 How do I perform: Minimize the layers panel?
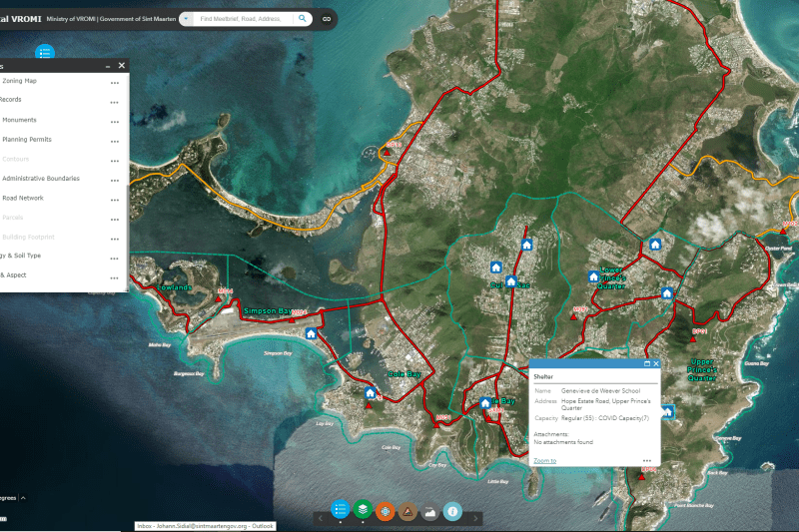click(108, 66)
